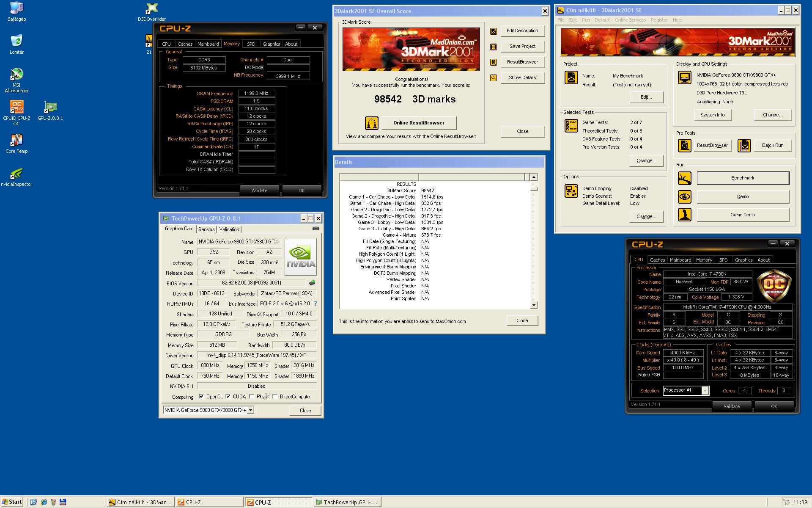Viewport: 812px width, 508px height.
Task: Click Close in the Details window
Action: pyautogui.click(x=522, y=321)
